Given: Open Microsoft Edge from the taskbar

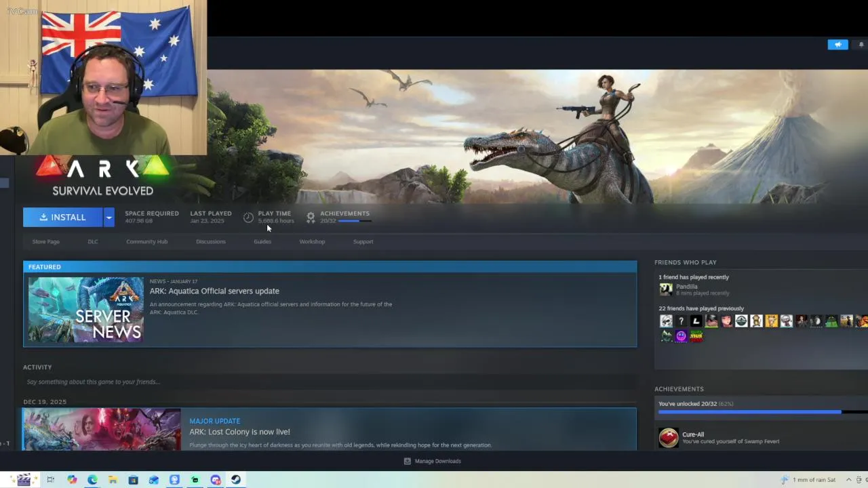Looking at the screenshot, I should 92,480.
